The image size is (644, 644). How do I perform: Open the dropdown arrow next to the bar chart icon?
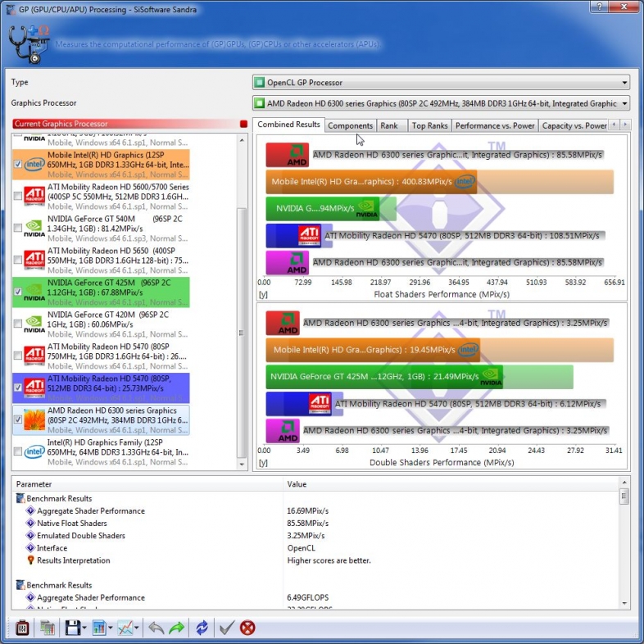[110, 628]
